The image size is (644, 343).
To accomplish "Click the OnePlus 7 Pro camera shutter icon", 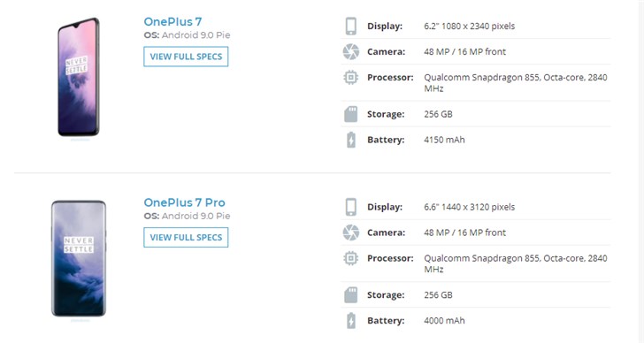I will (x=350, y=232).
